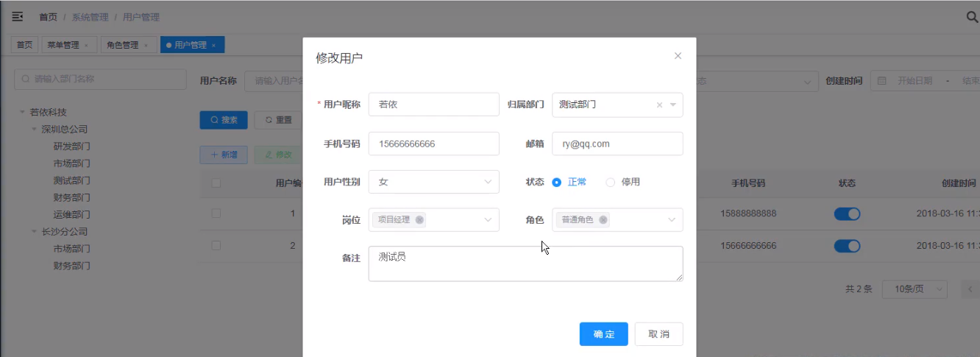Check the select-all checkbox in table header
The image size is (980, 357).
coord(216,183)
